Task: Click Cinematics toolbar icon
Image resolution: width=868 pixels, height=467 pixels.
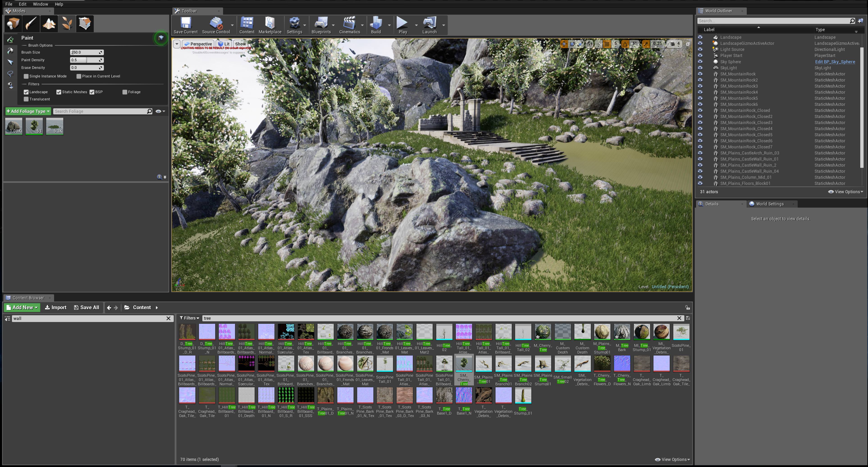Action: point(349,25)
